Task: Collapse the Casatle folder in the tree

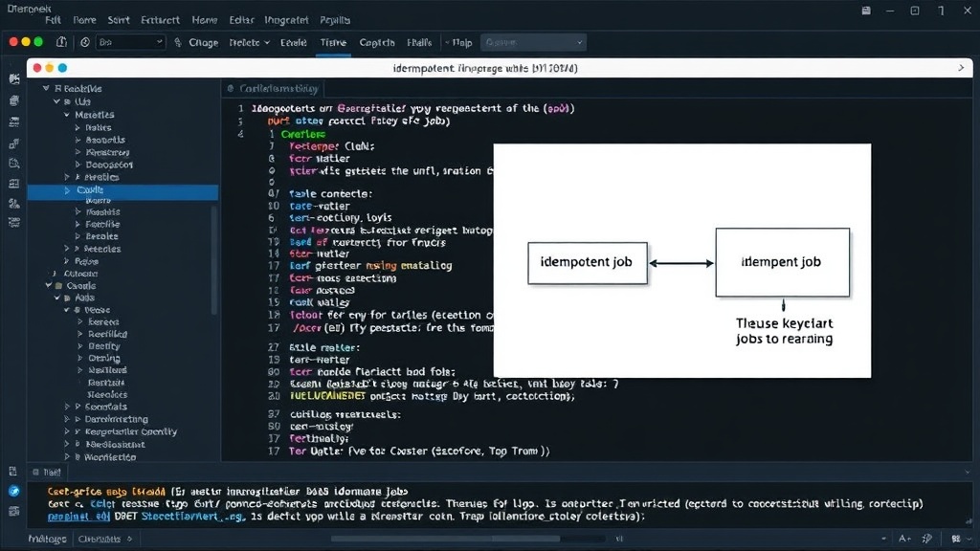Action: click(x=48, y=285)
